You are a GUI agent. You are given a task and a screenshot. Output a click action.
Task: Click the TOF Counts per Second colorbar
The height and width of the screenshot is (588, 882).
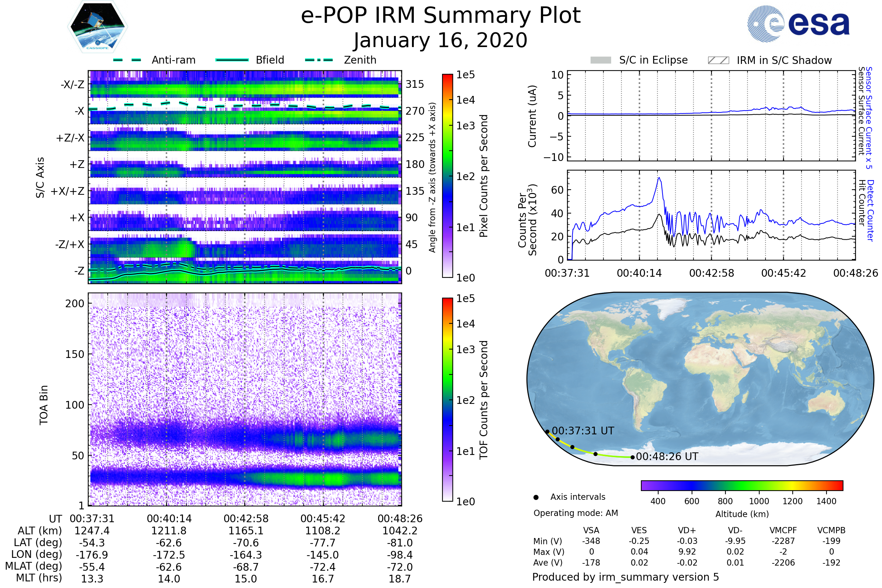pyautogui.click(x=447, y=399)
